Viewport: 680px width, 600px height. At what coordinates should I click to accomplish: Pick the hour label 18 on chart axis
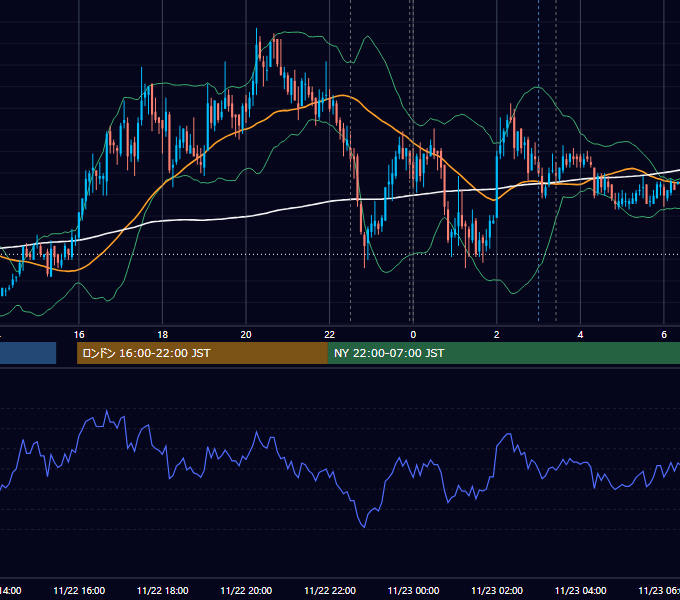[x=163, y=335]
